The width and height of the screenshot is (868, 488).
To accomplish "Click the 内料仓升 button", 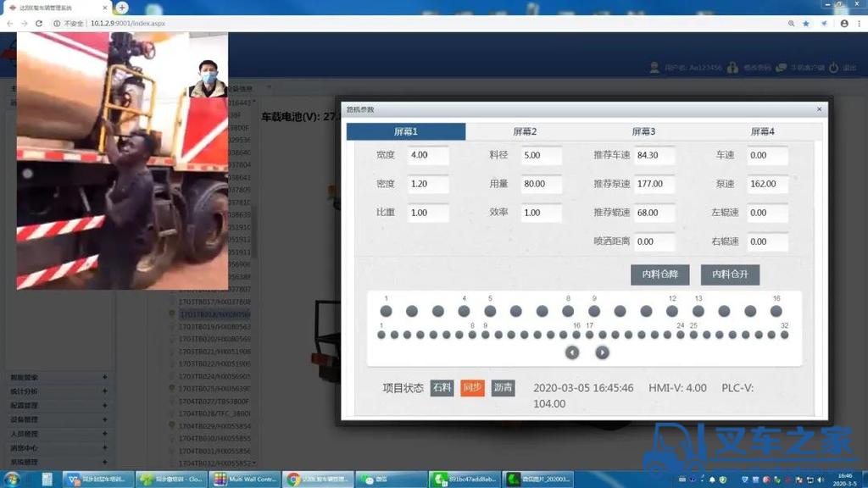I will [x=730, y=274].
